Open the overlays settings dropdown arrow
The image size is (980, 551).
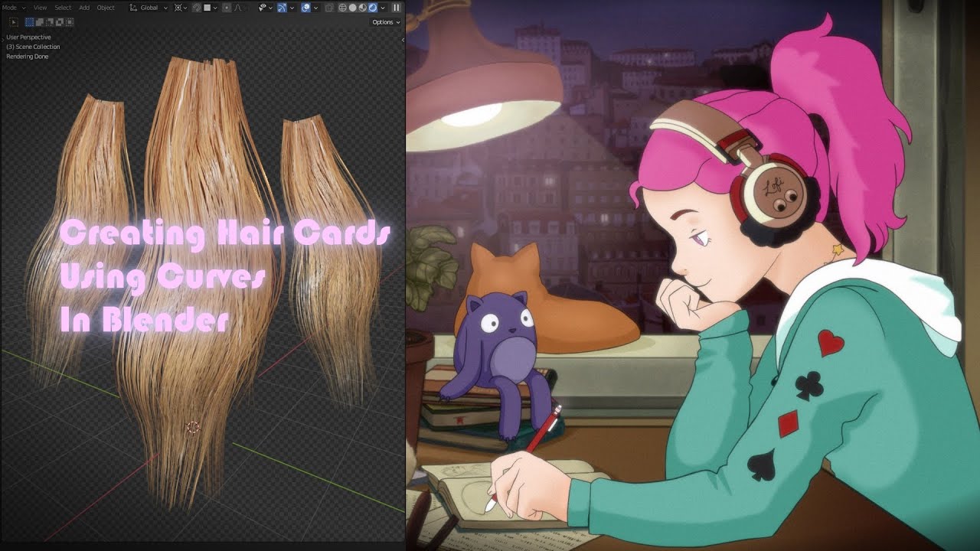(x=315, y=8)
